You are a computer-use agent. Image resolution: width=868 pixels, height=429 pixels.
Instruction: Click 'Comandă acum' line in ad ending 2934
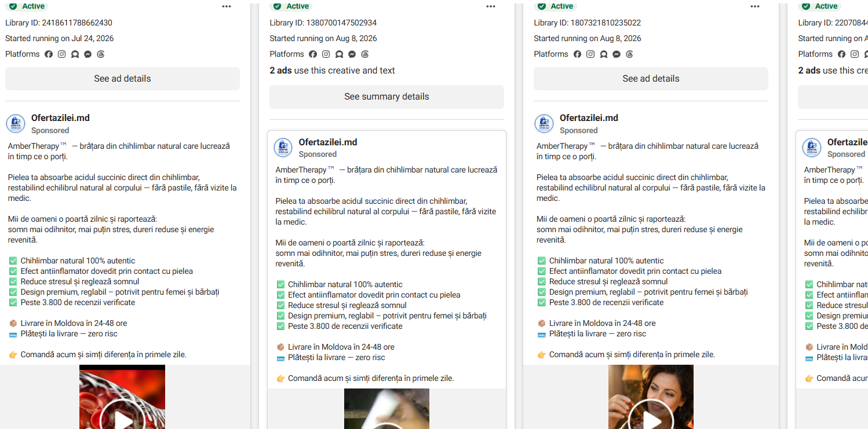coord(371,379)
